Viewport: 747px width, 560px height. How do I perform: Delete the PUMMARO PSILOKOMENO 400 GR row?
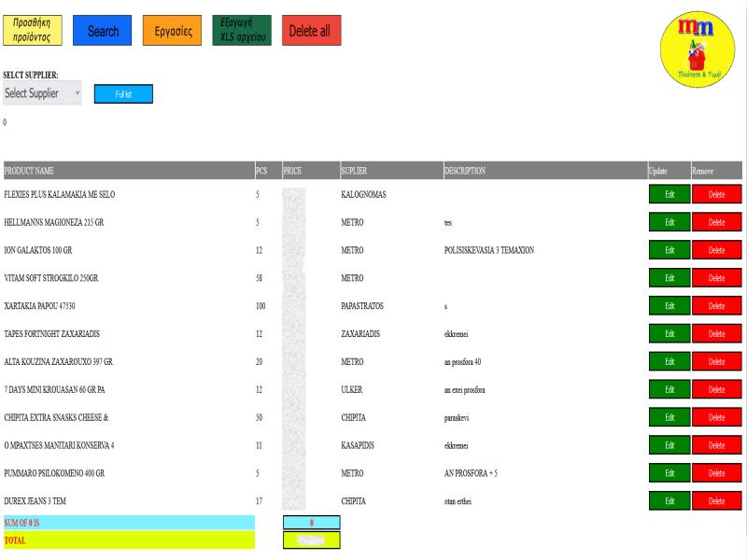[716, 473]
